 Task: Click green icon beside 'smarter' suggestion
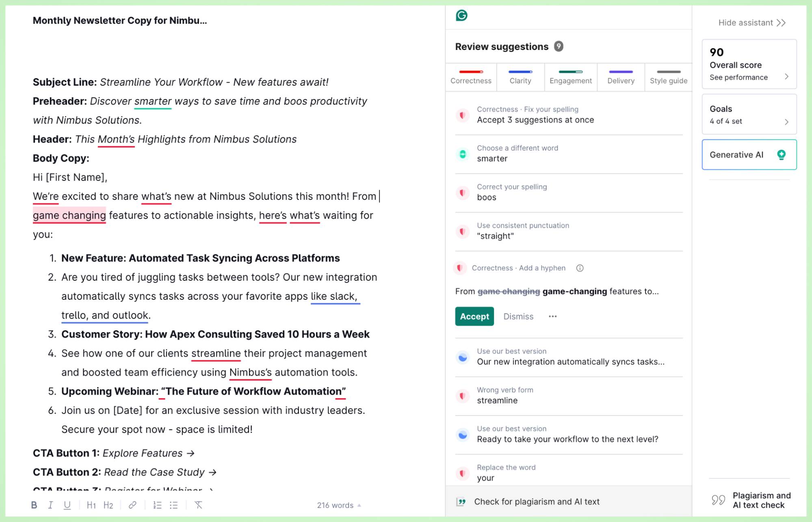(x=462, y=154)
